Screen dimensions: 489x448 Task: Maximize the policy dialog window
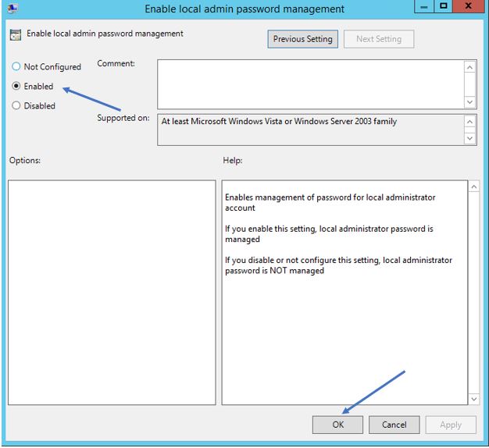point(443,6)
